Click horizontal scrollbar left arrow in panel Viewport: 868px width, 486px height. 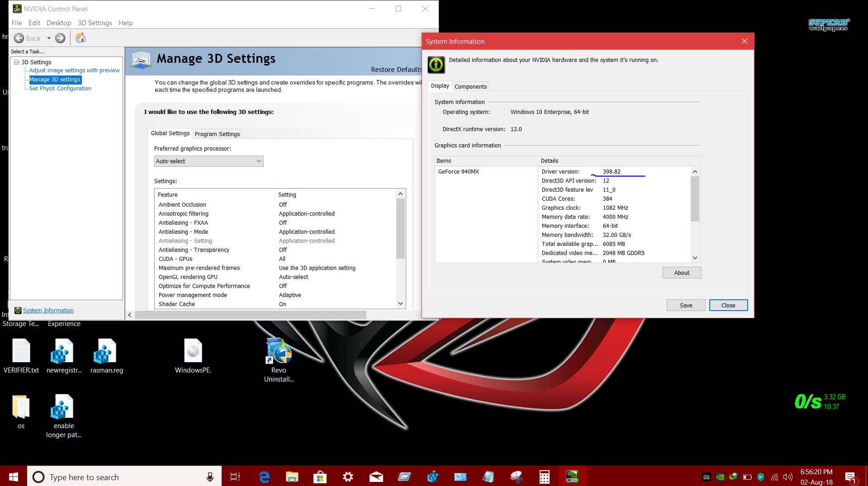point(130,315)
